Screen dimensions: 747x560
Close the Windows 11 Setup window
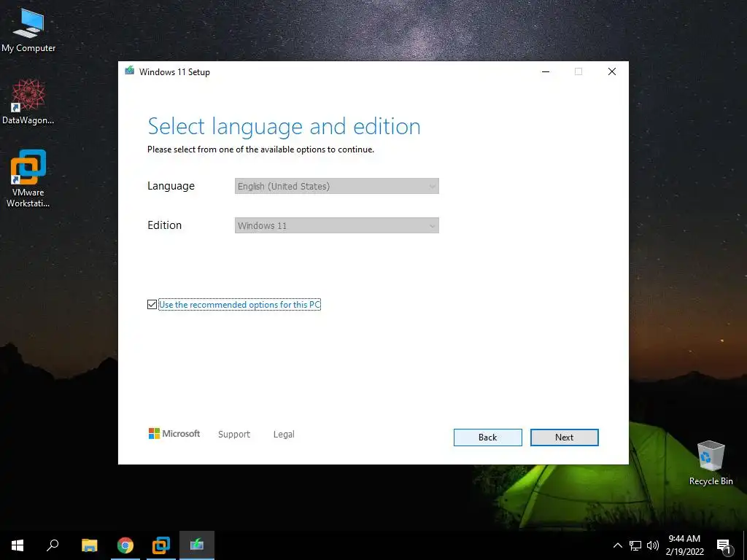click(x=612, y=71)
